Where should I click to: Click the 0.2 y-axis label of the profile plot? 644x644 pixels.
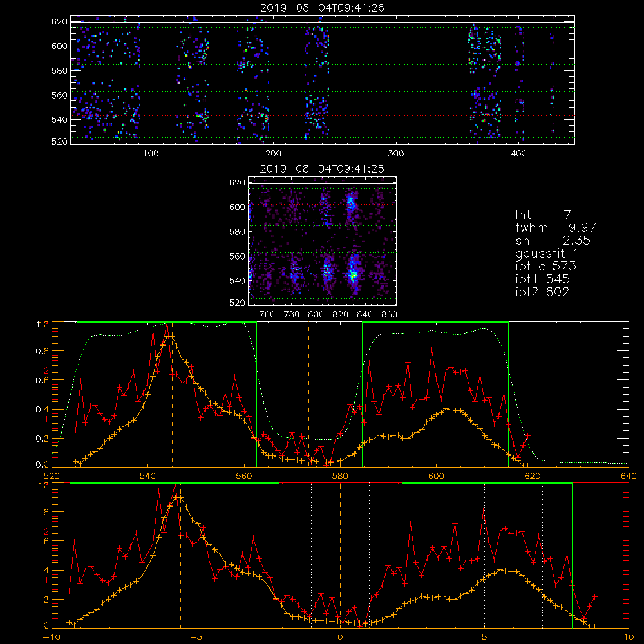tap(41, 439)
